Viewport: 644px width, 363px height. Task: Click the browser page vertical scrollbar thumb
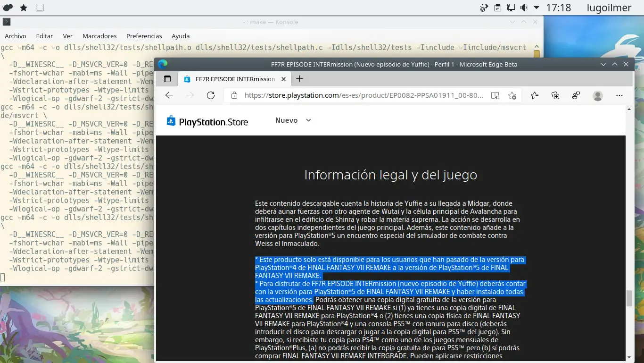point(628,298)
